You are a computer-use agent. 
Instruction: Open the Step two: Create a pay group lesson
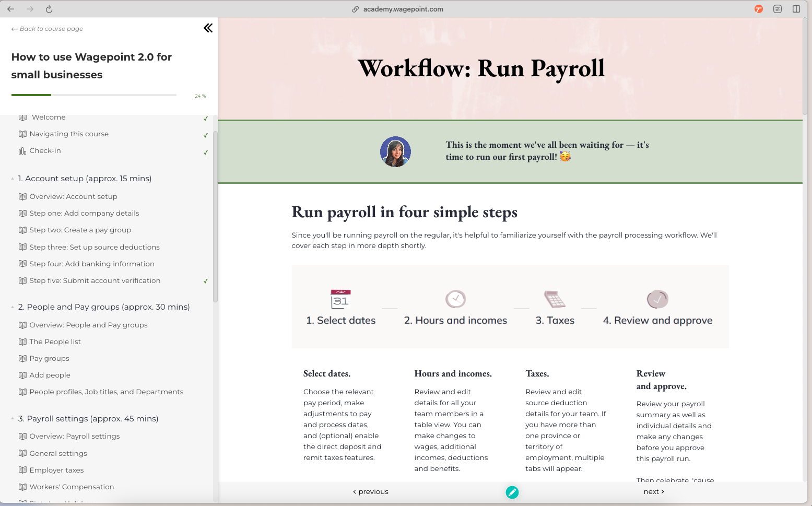point(80,230)
